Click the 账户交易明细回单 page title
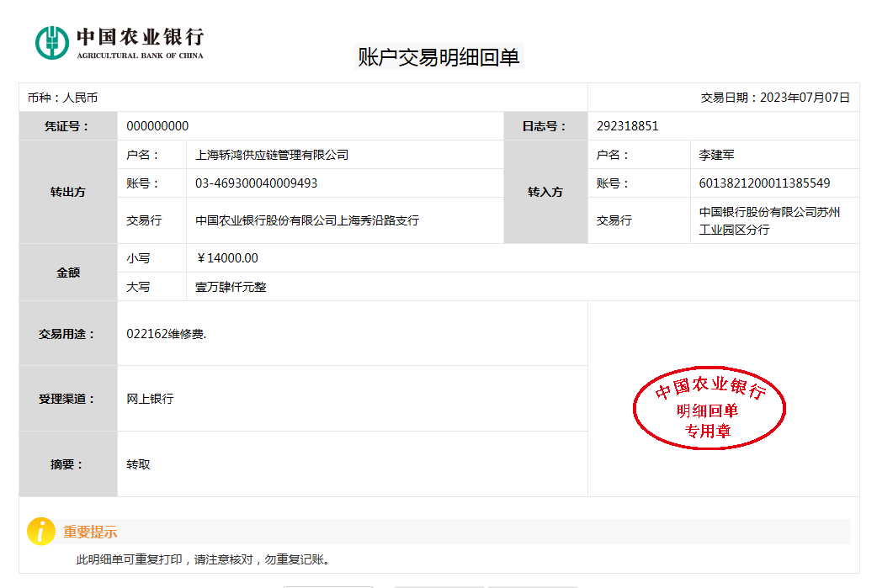 438,57
